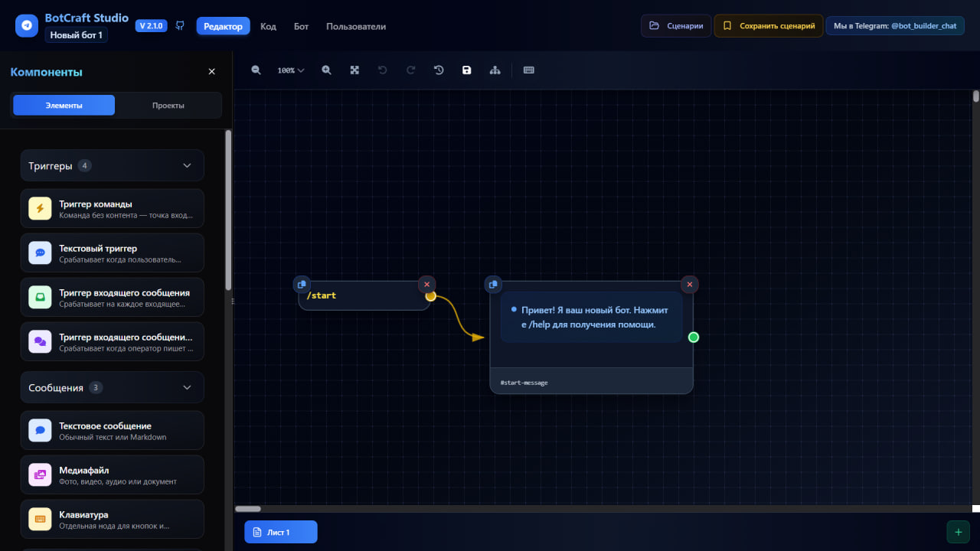Open the Код section in the top menu

pyautogui.click(x=268, y=25)
